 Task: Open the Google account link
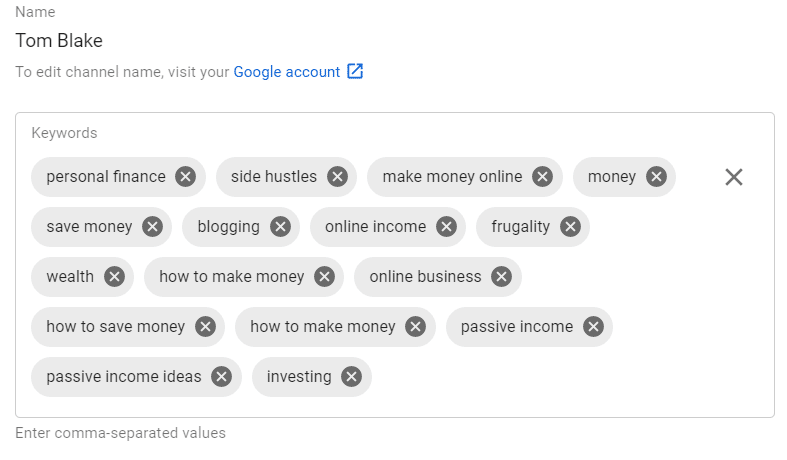click(x=287, y=72)
